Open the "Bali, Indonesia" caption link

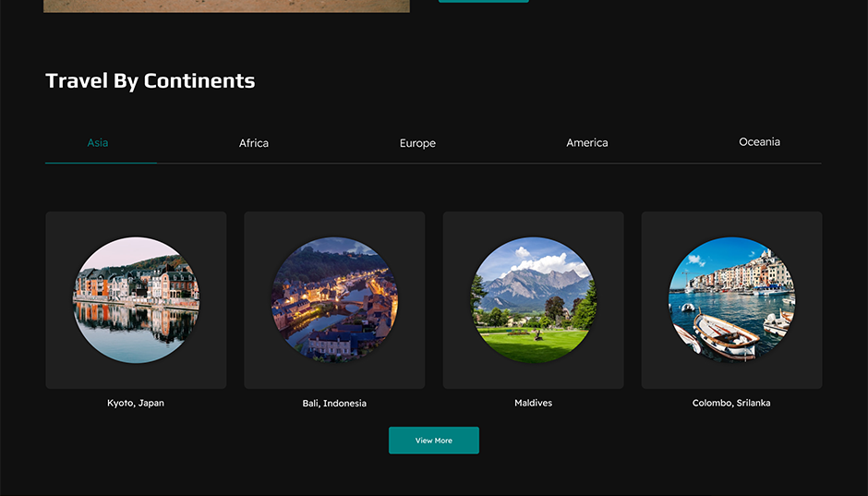click(334, 404)
